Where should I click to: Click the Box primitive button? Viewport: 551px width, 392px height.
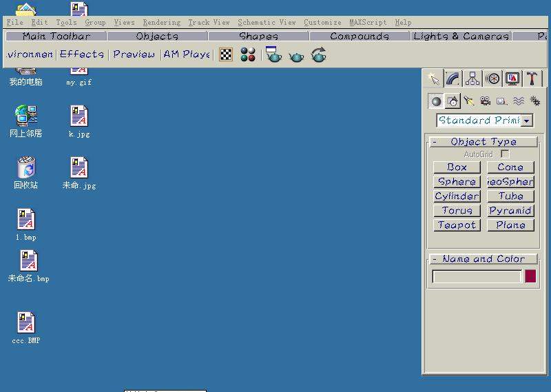coord(457,167)
